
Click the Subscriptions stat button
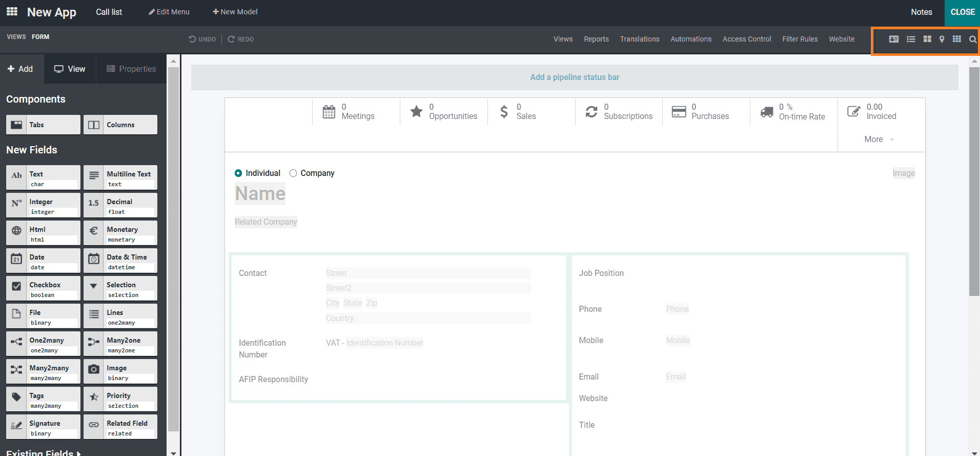[x=619, y=112]
